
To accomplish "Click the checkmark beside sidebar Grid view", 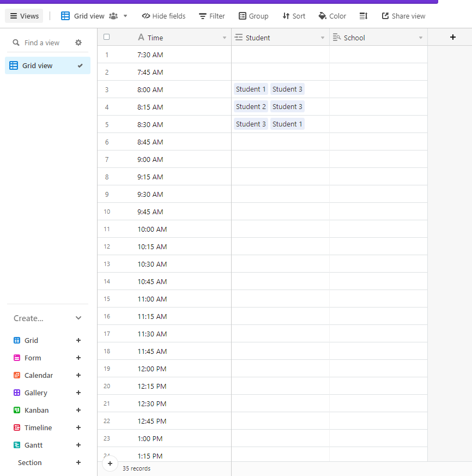I will 80,65.
